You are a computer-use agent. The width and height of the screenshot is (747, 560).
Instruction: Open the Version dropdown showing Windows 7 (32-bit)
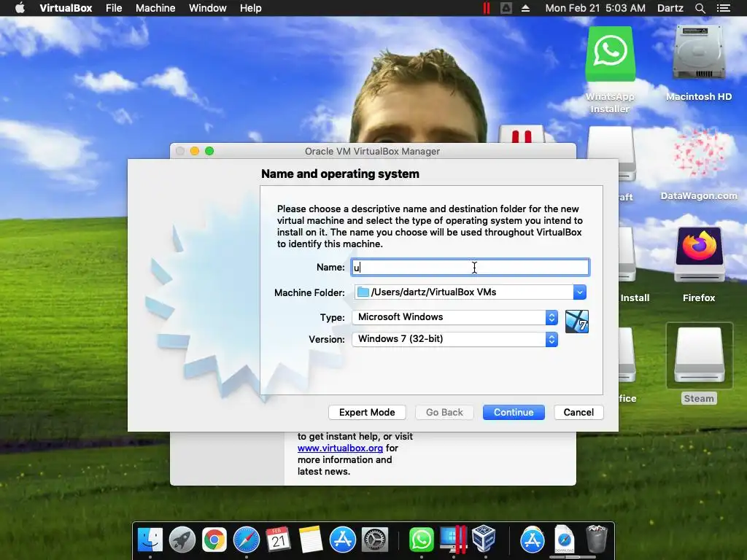click(455, 339)
